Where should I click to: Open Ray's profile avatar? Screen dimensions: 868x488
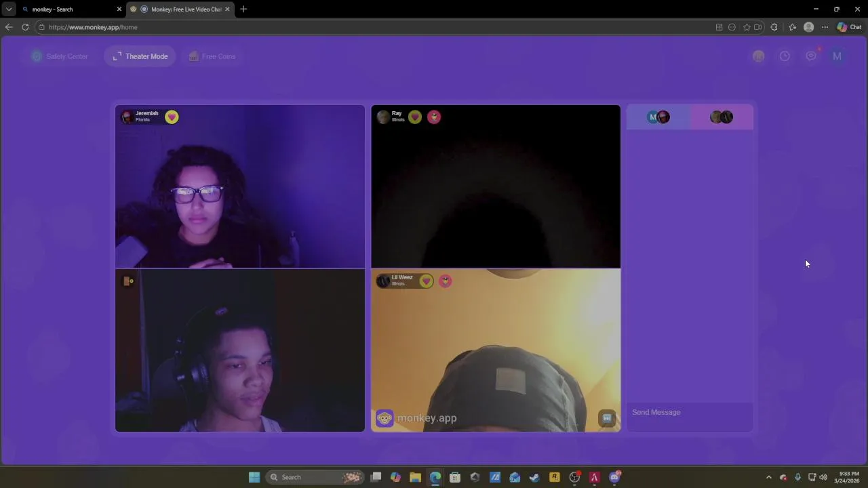383,117
